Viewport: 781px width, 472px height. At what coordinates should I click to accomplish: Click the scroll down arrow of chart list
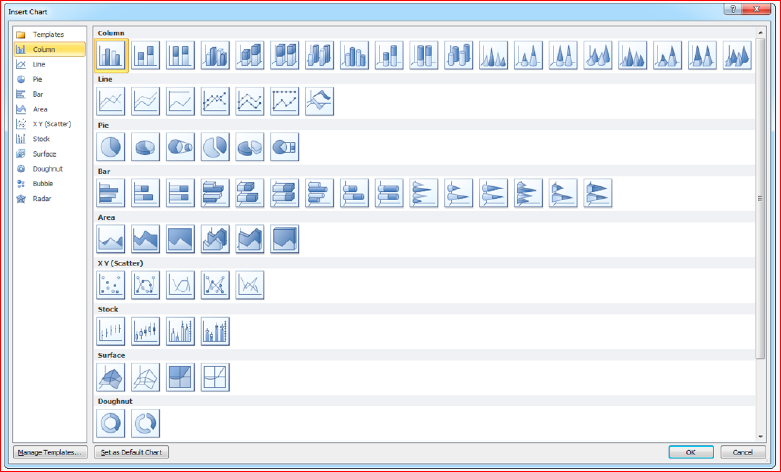760,437
